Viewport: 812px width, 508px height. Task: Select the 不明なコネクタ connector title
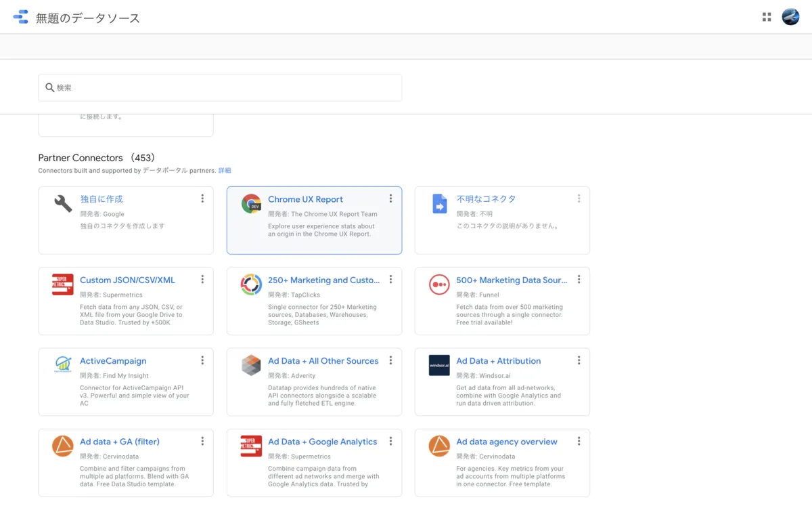486,199
